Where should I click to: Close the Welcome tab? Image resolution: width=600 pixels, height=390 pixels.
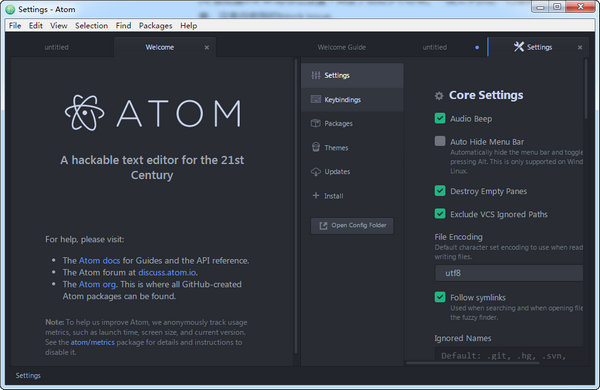point(207,47)
